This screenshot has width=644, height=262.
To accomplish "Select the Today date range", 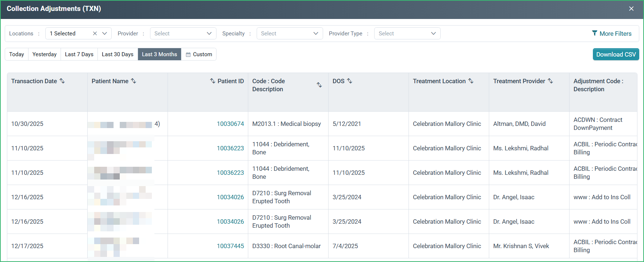I will pos(16,54).
